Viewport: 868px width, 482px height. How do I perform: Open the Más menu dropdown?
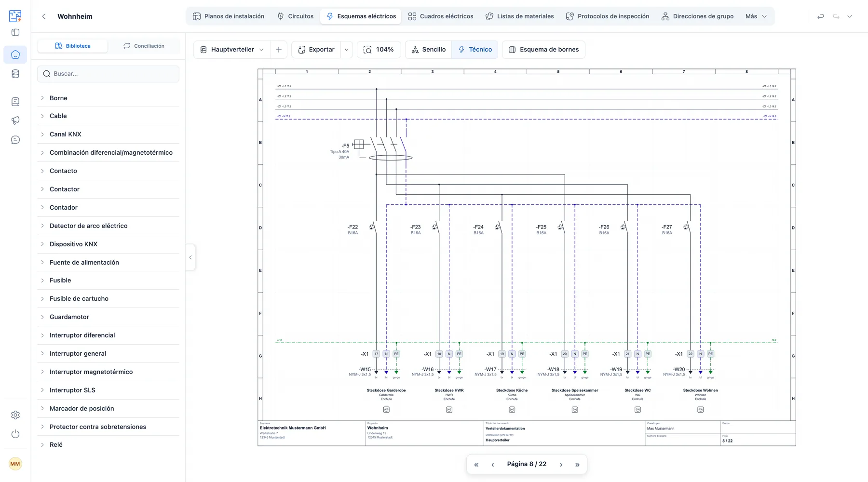pos(756,16)
